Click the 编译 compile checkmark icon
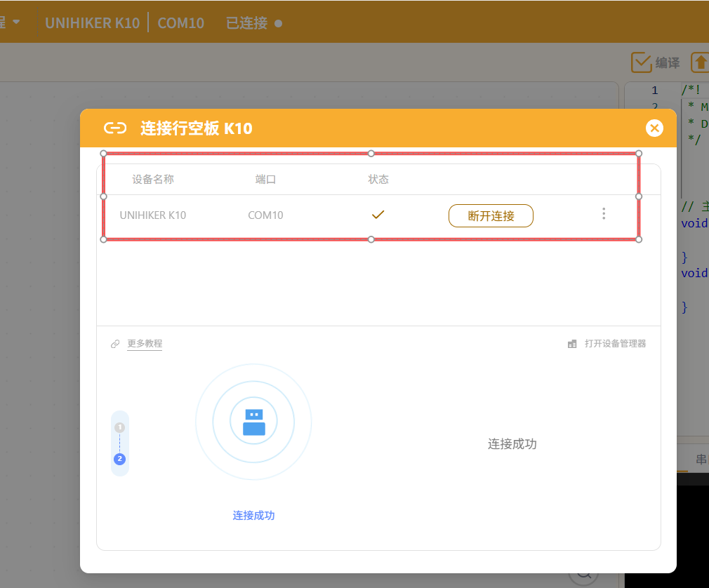The height and width of the screenshot is (588, 709). 642,62
